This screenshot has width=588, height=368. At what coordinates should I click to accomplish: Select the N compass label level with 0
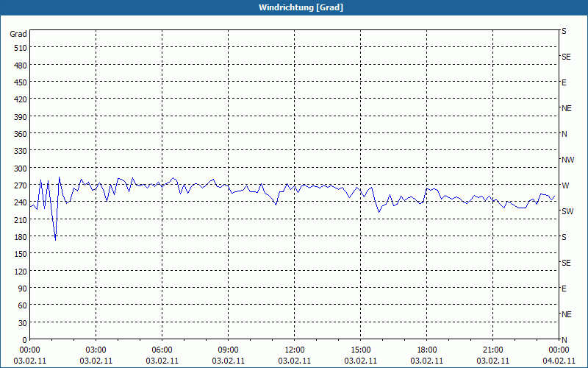[x=564, y=340]
